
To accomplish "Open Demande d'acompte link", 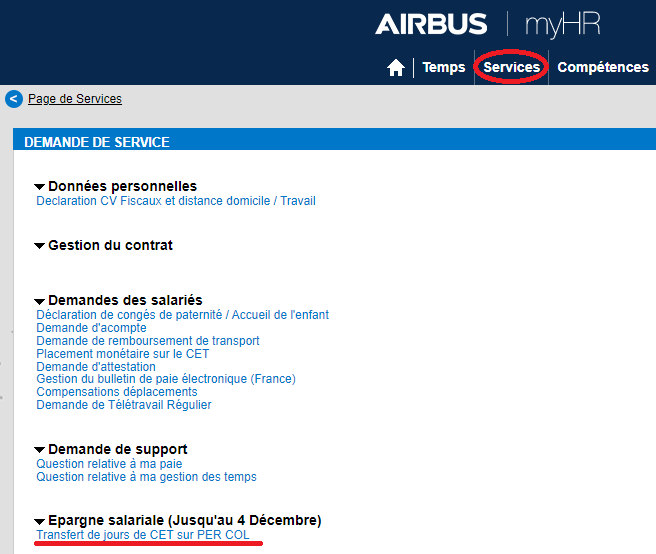I will pyautogui.click(x=91, y=328).
